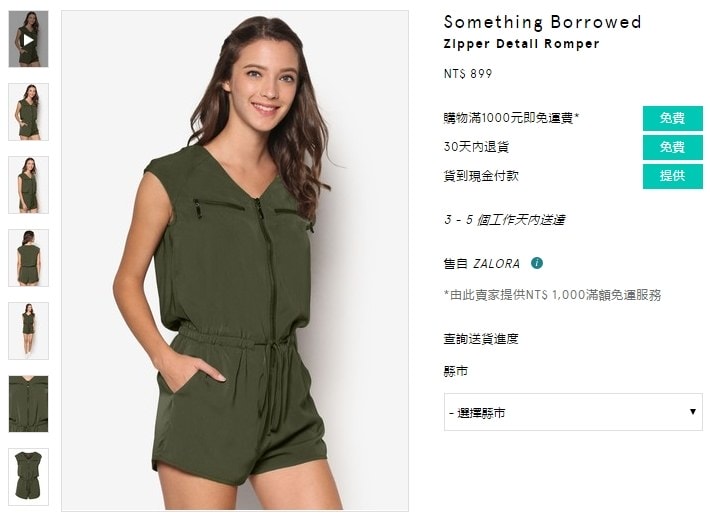
Task: Click the Zipper Detail Romper title
Action: 521,44
